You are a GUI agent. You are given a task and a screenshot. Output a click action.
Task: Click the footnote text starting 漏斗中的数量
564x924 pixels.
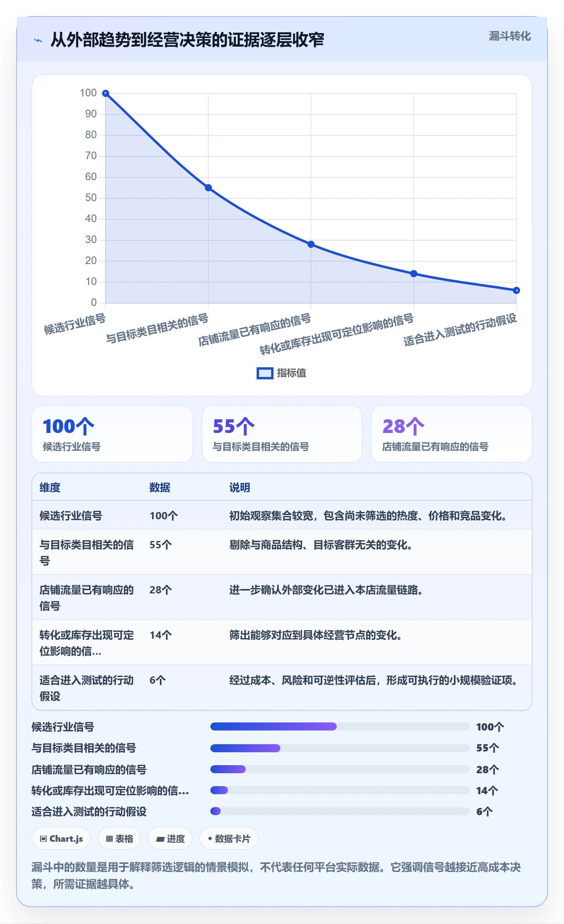(x=276, y=875)
